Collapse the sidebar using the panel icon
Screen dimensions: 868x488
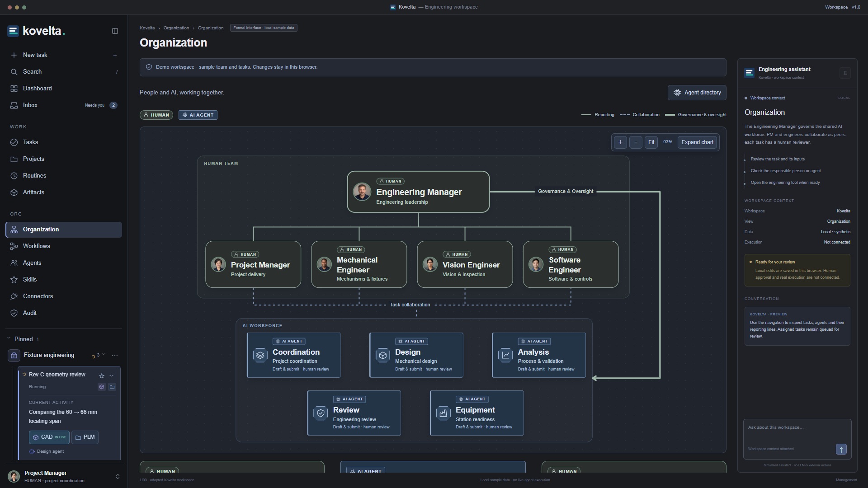(115, 31)
